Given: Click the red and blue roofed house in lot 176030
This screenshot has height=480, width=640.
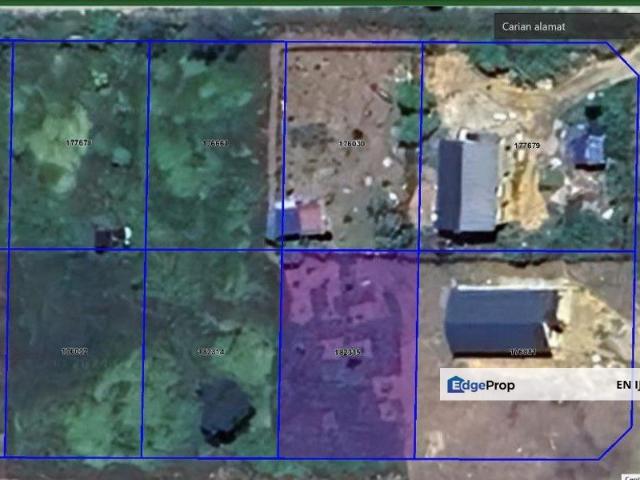Looking at the screenshot, I should click(x=297, y=219).
